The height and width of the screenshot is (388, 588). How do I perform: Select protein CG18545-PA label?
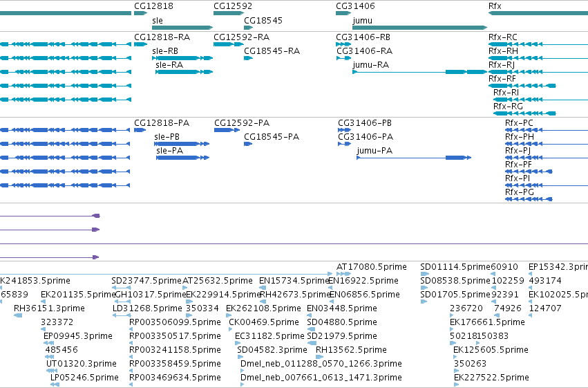coord(272,137)
